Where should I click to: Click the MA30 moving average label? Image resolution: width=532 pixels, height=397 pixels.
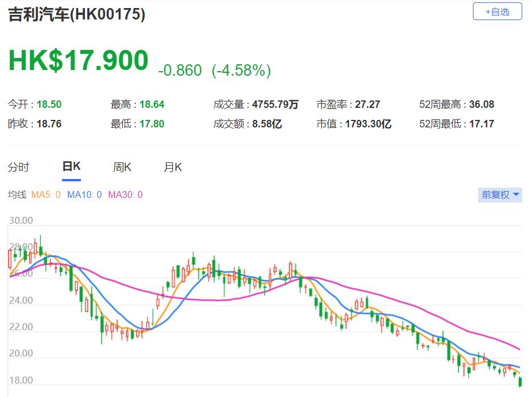click(125, 194)
